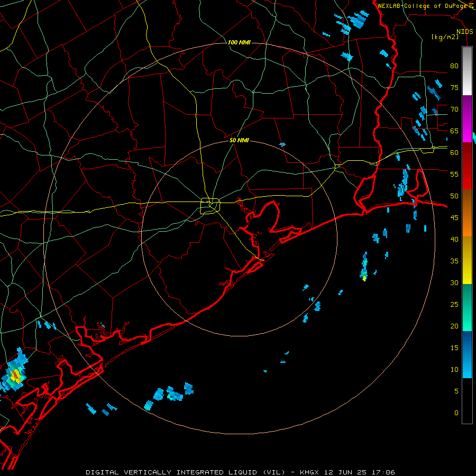Pick the blue segment of the color scale
The image size is (476, 476).
click(x=467, y=354)
